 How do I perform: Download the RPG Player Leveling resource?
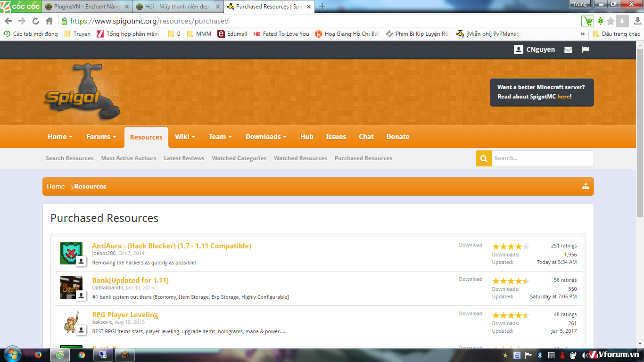[471, 313]
